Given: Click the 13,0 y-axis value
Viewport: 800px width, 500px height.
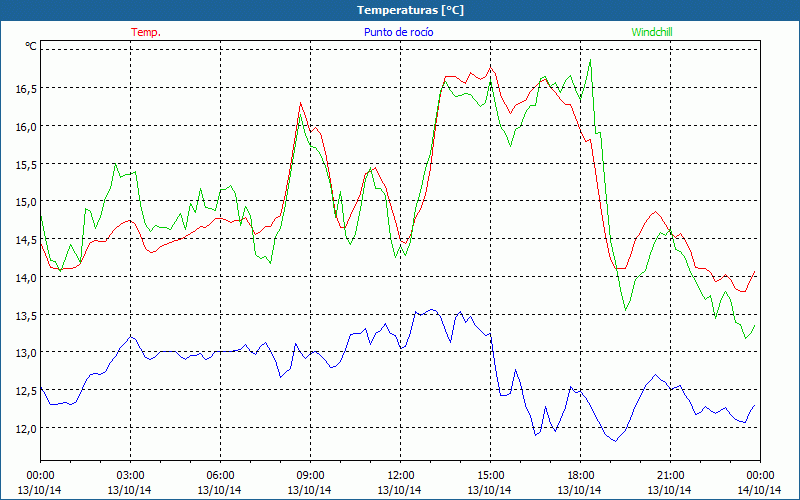Looking at the screenshot, I should (x=26, y=354).
